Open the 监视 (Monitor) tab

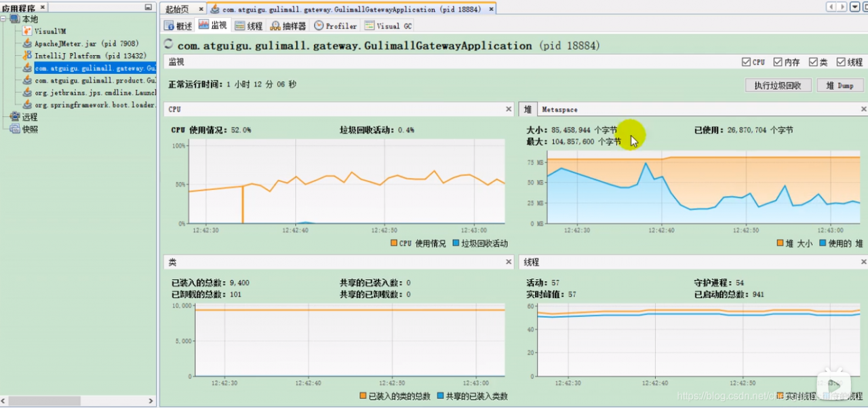point(213,25)
